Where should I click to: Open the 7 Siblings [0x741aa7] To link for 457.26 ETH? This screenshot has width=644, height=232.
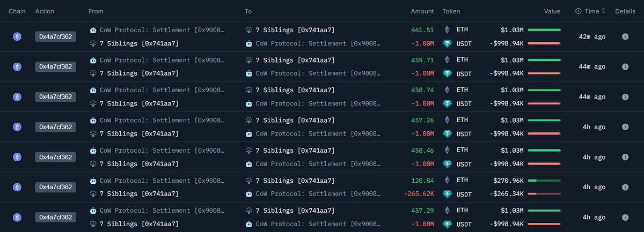(x=295, y=121)
